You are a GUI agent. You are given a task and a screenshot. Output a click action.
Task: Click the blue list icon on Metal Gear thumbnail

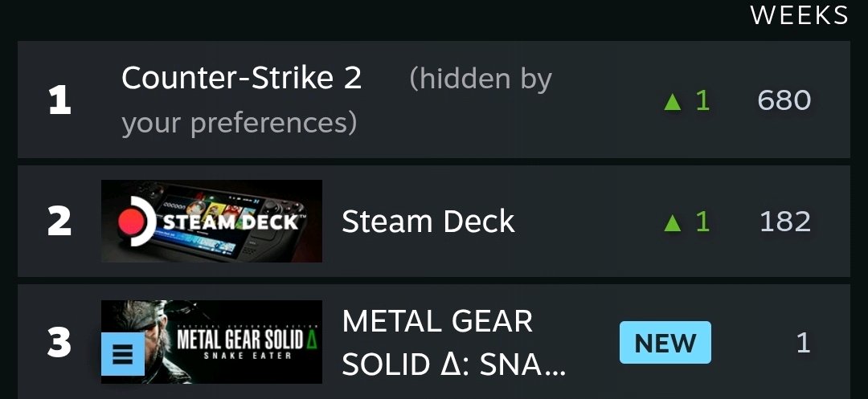(122, 355)
